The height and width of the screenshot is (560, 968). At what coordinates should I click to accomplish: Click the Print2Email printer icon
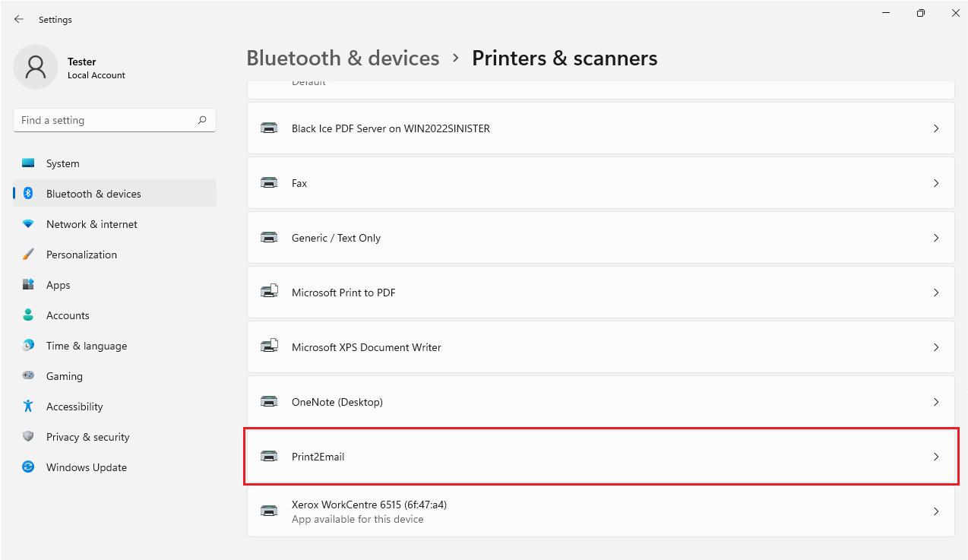pos(269,457)
